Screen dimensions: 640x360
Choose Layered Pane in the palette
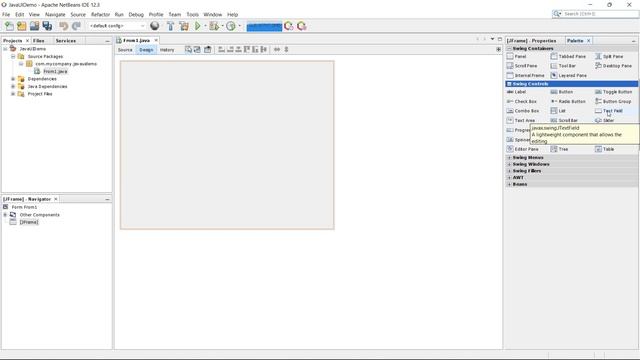click(569, 76)
